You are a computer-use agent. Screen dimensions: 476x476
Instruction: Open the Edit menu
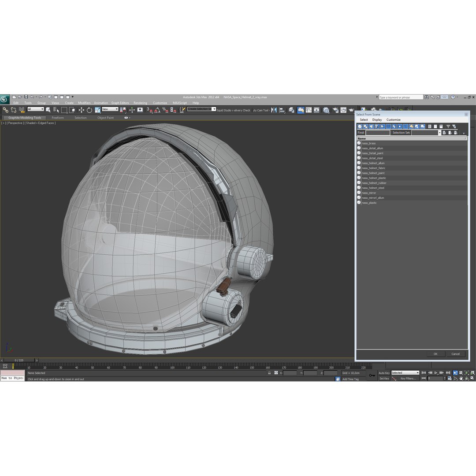[x=16, y=103]
